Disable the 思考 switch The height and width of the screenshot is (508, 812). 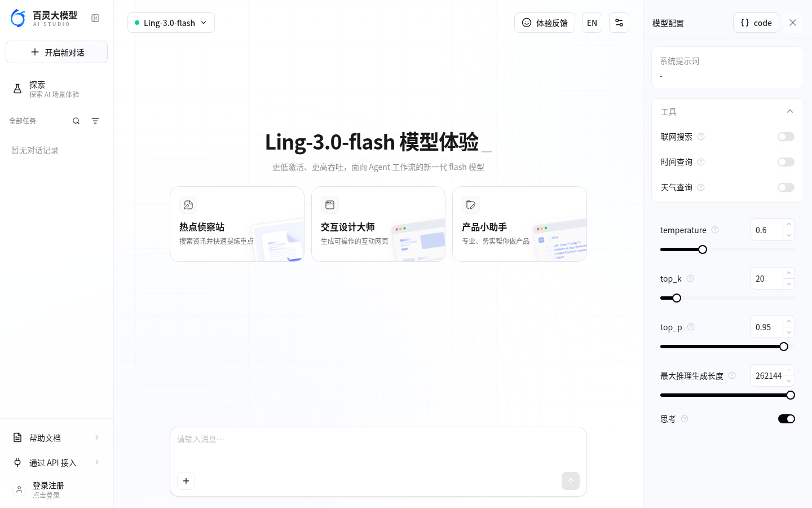point(787,419)
